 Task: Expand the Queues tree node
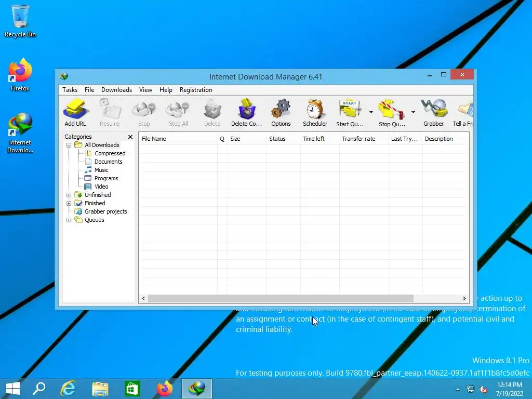point(69,220)
